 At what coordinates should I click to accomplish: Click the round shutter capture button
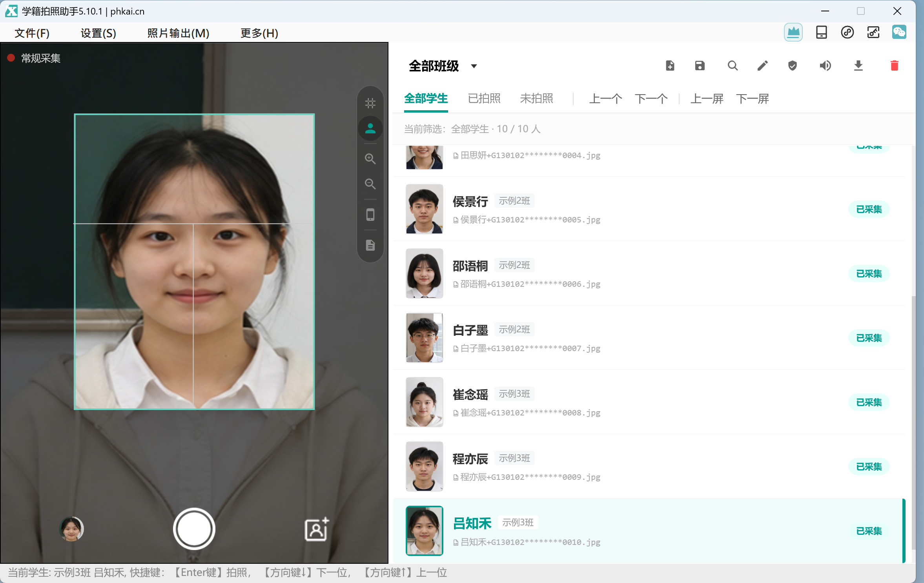(194, 529)
